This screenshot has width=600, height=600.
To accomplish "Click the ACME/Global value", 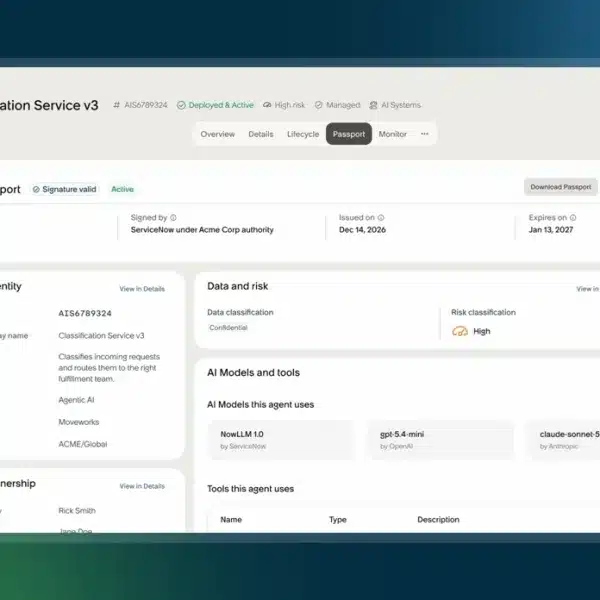I will tap(83, 444).
